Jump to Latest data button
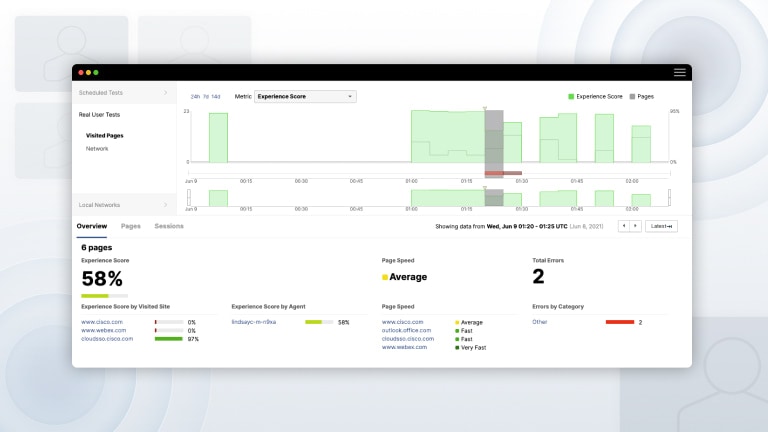 [x=661, y=226]
